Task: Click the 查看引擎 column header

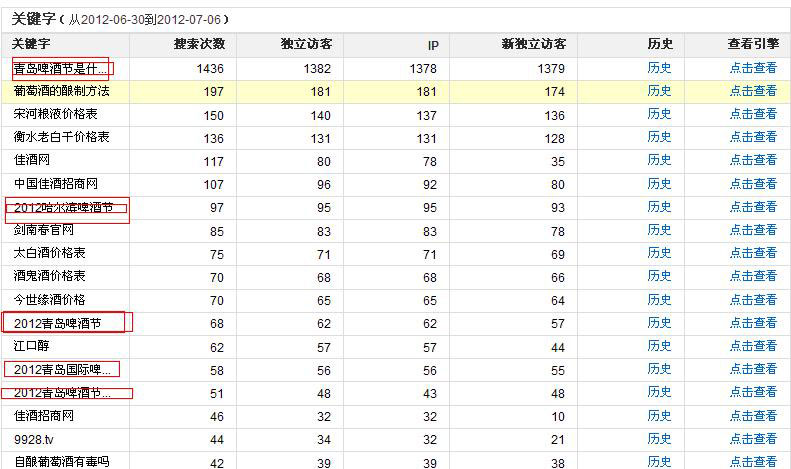Action: pyautogui.click(x=752, y=44)
